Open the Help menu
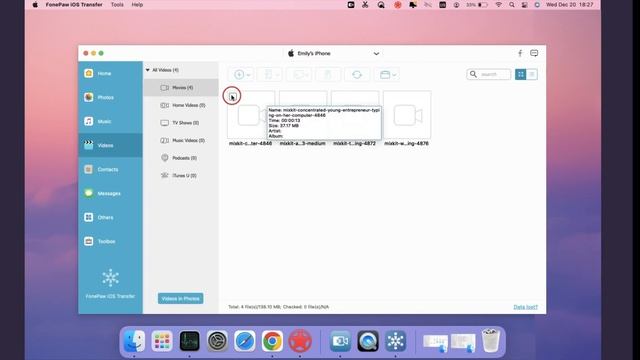 click(137, 5)
